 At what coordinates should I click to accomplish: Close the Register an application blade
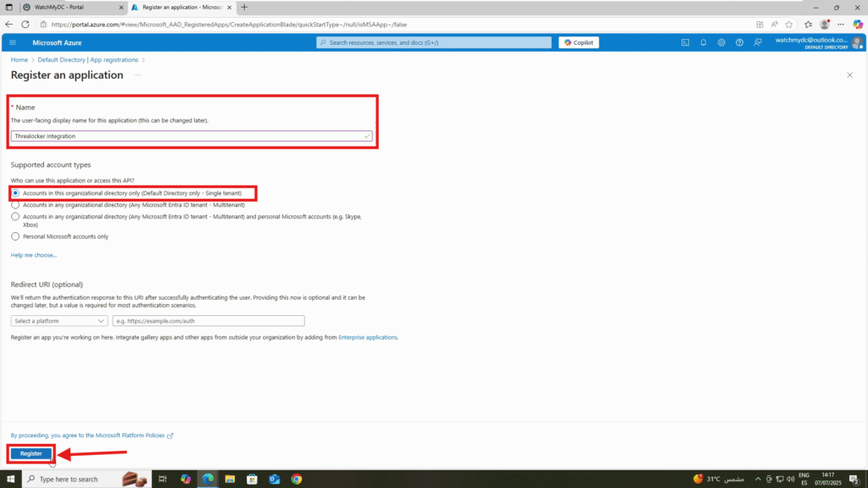[x=849, y=75]
